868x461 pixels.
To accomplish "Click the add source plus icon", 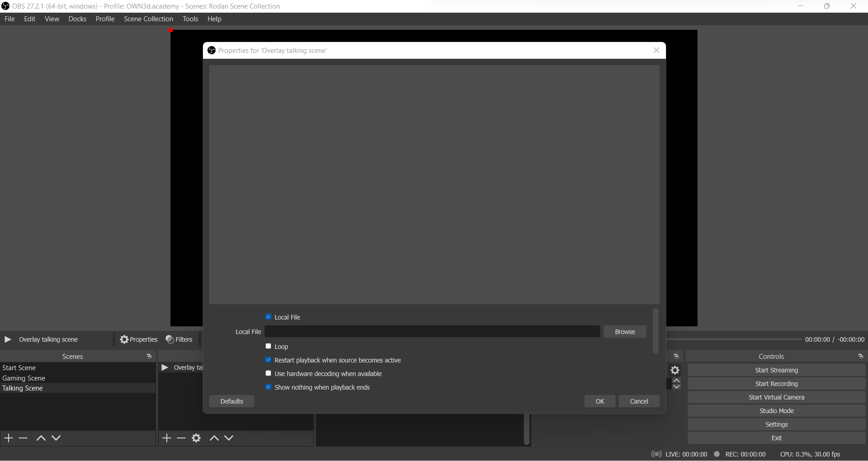I will (167, 438).
